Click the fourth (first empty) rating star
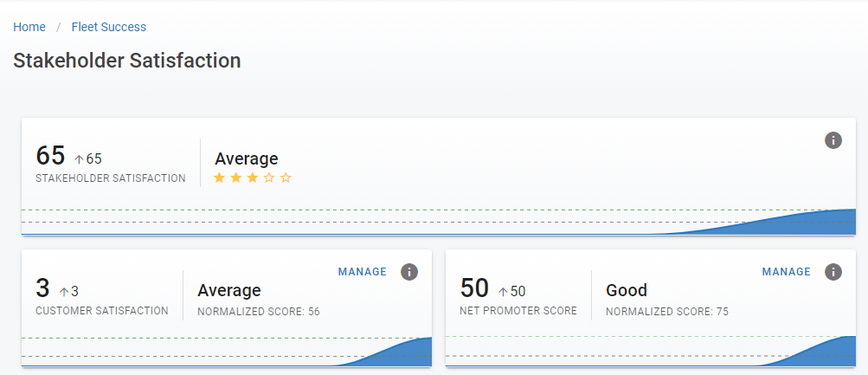Viewport: 868px width, 375px height. coord(269,178)
